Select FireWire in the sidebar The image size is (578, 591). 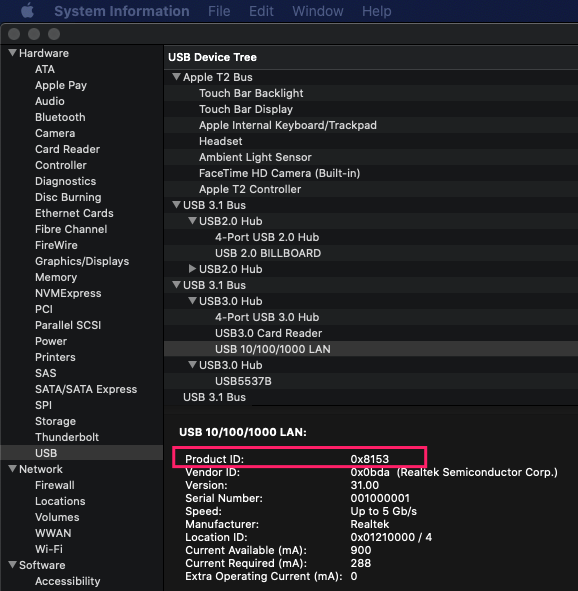(56, 245)
